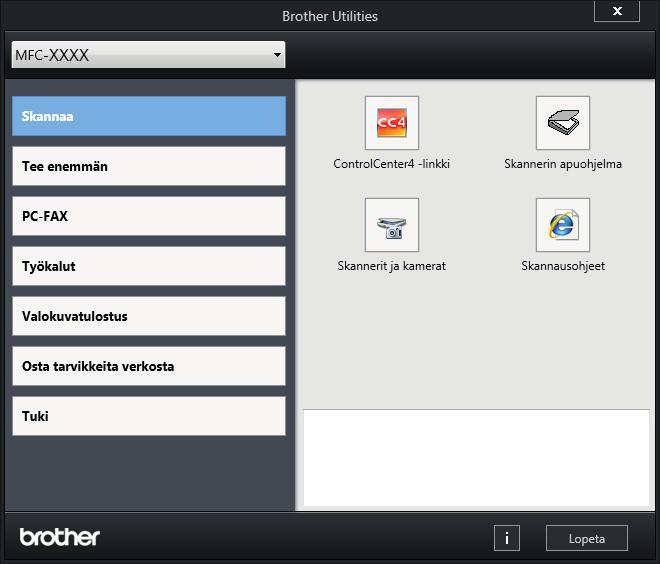This screenshot has height=564, width=660.
Task: Close the Brother Utilities window
Action: 617,11
